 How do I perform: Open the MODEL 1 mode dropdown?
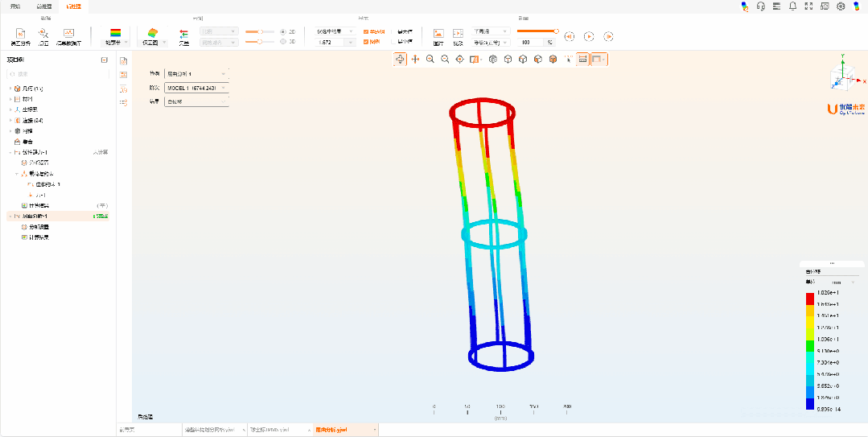196,87
